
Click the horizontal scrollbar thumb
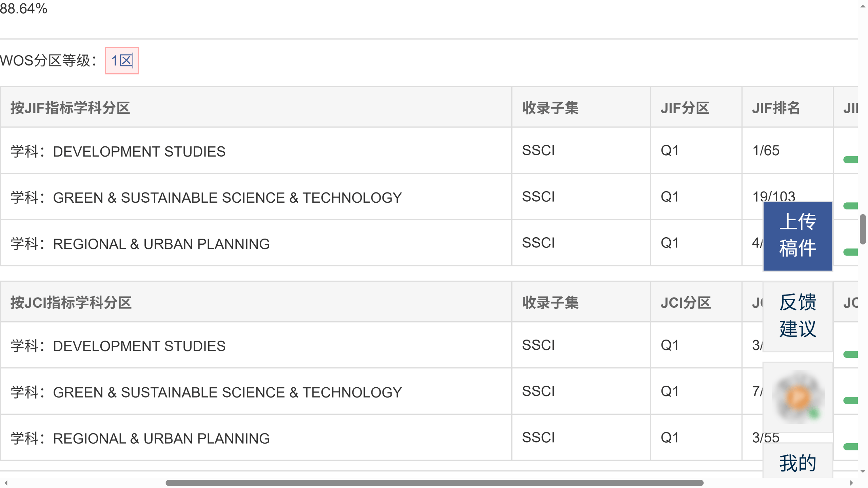tap(434, 483)
